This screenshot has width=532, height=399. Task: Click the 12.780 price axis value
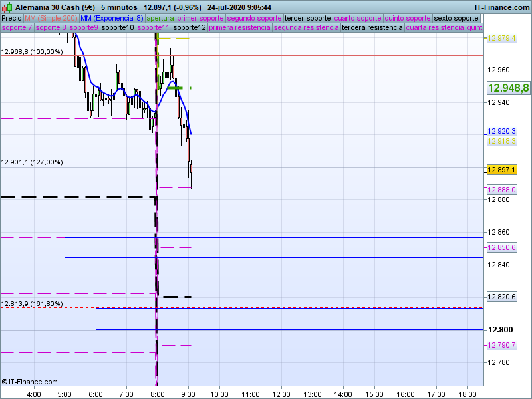498,362
